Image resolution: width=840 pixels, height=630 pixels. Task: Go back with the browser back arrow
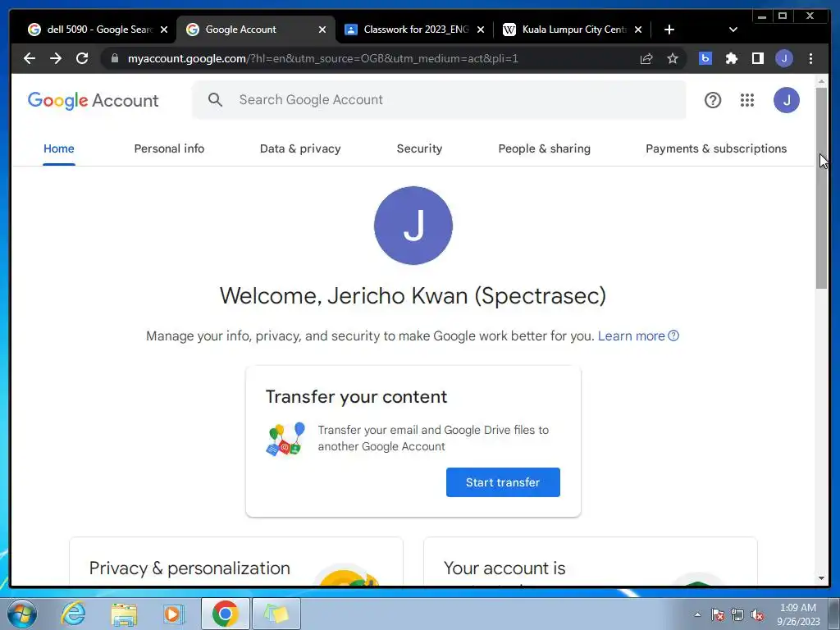click(30, 58)
